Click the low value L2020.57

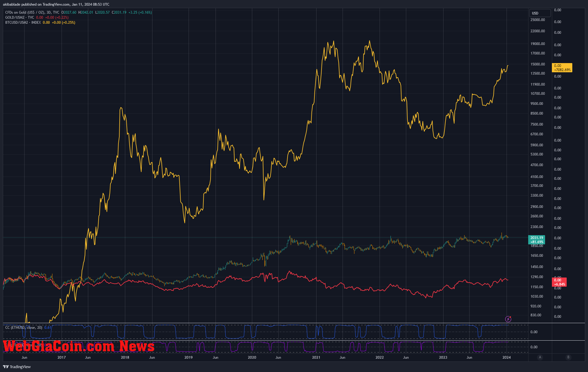[102, 12]
